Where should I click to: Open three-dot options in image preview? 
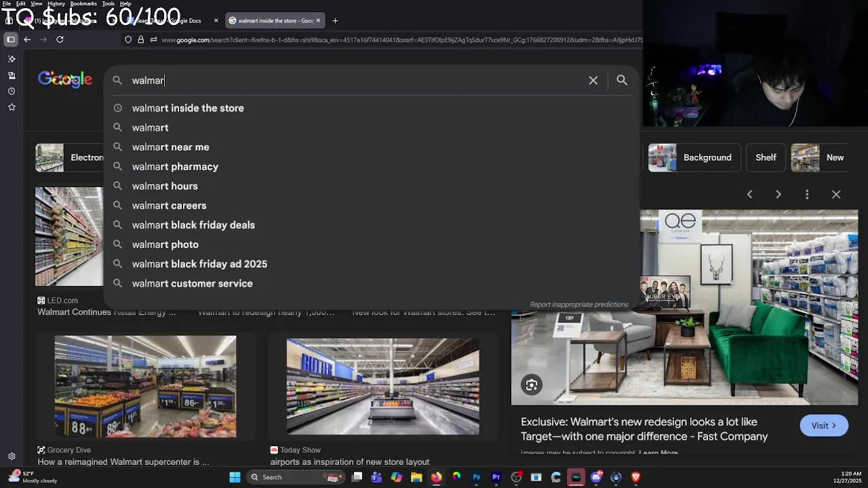click(807, 195)
